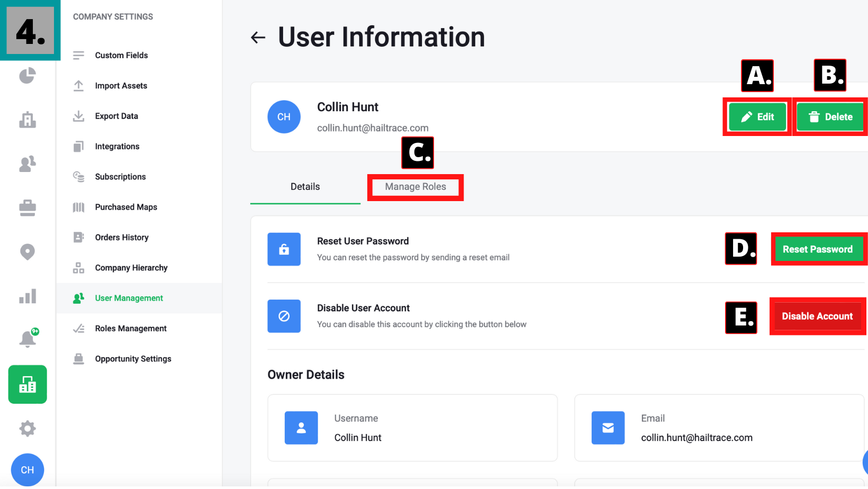
Task: Select User Management in sidebar
Action: coord(140,298)
